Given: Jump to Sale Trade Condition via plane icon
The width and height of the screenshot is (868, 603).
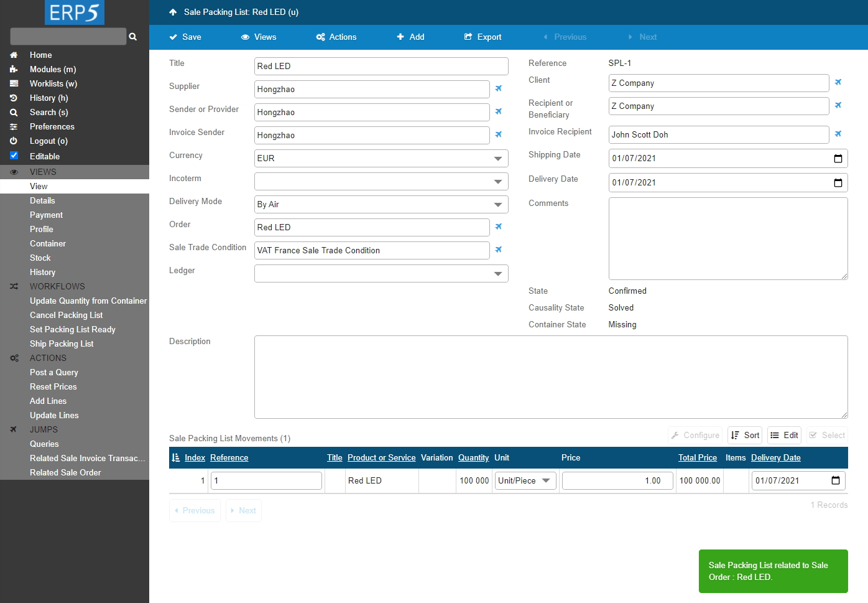Looking at the screenshot, I should tap(499, 250).
